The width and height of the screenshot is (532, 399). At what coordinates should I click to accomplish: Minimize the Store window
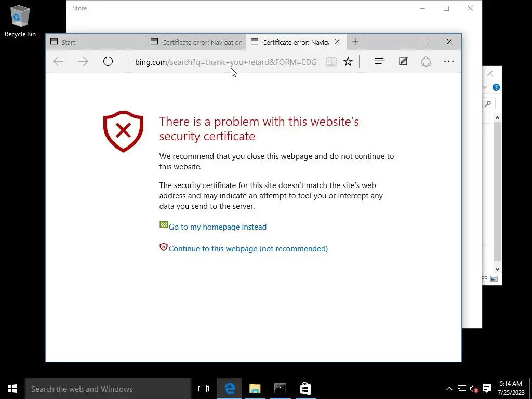pyautogui.click(x=422, y=8)
